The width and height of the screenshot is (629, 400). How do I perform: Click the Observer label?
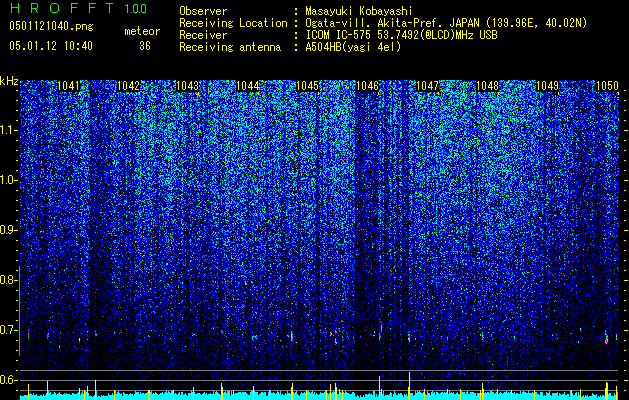pos(203,11)
